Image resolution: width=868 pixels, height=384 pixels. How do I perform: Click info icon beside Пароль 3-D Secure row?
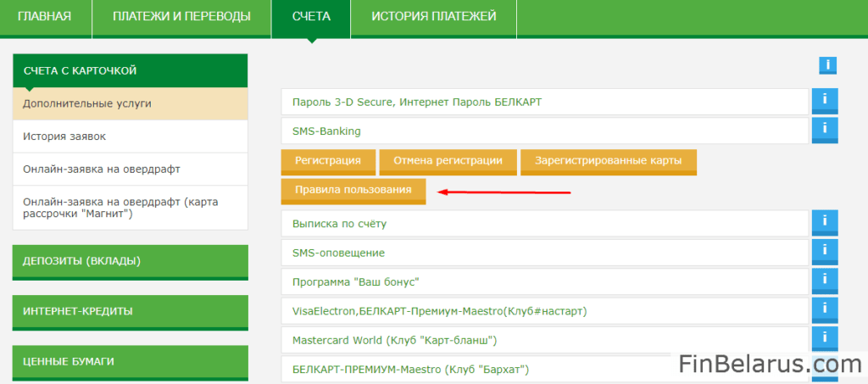click(x=824, y=102)
